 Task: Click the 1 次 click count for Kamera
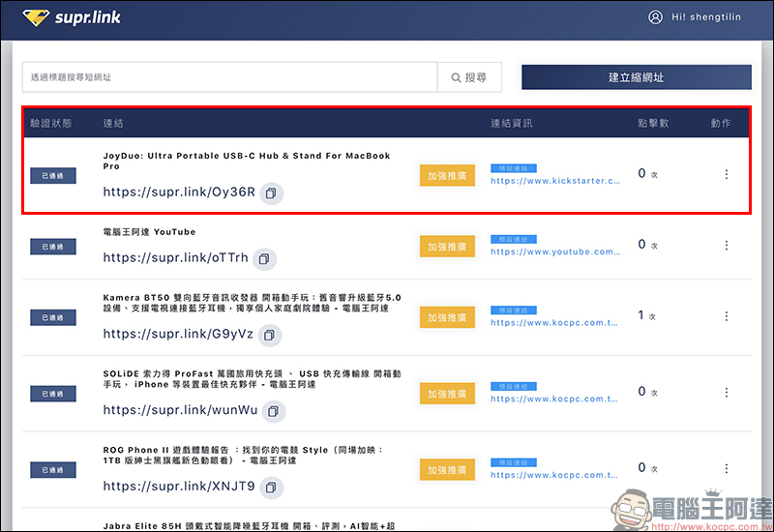646,316
